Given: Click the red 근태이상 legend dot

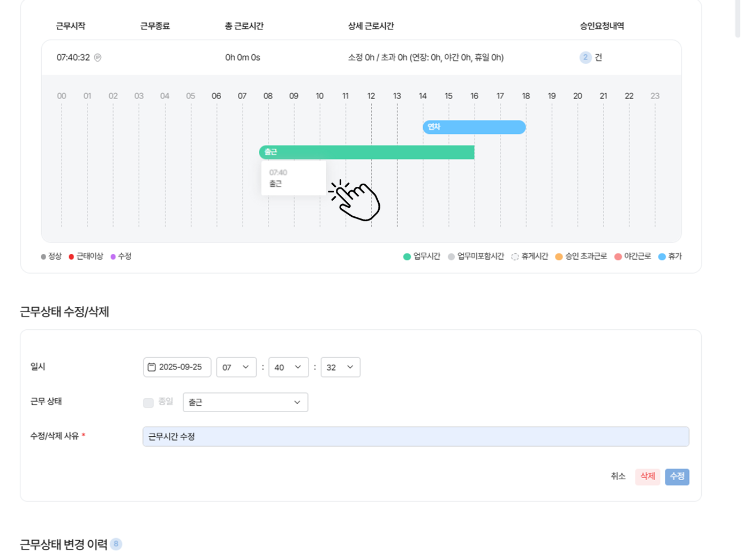Looking at the screenshot, I should 71,257.
